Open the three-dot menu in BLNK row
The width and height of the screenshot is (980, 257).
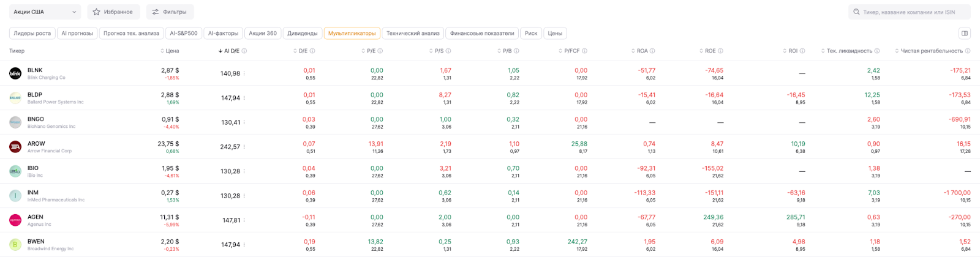(244, 73)
